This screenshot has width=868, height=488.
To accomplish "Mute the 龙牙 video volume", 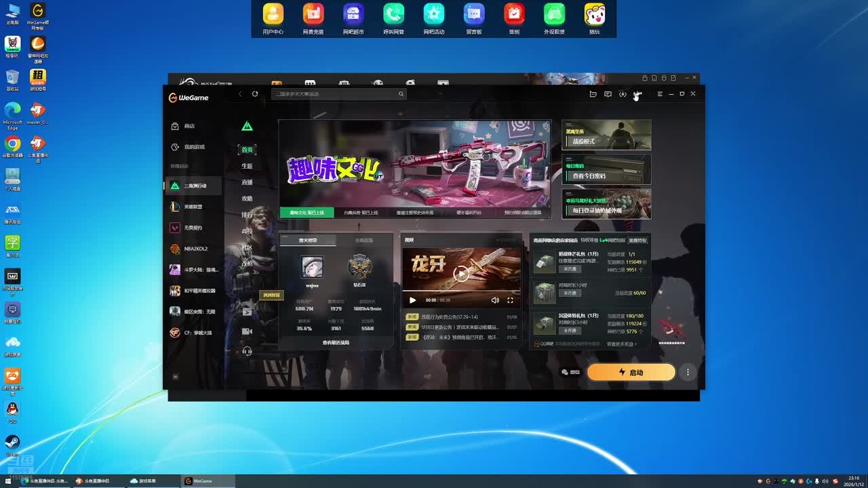I will [495, 300].
